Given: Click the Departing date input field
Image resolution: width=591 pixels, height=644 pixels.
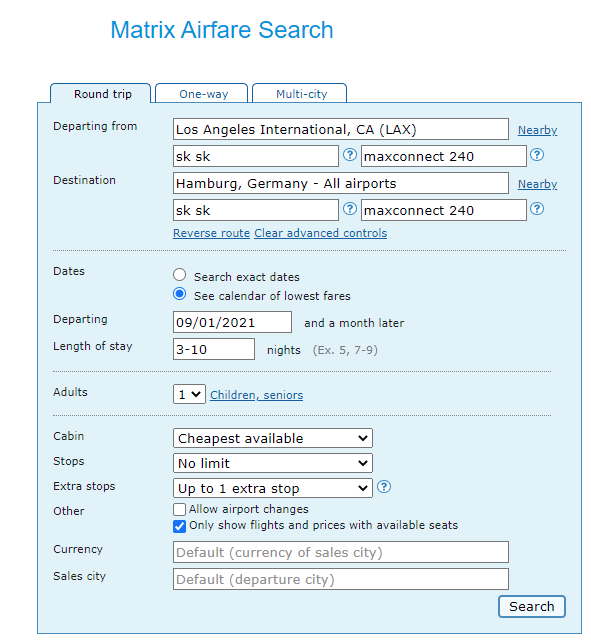Looking at the screenshot, I should point(232,322).
